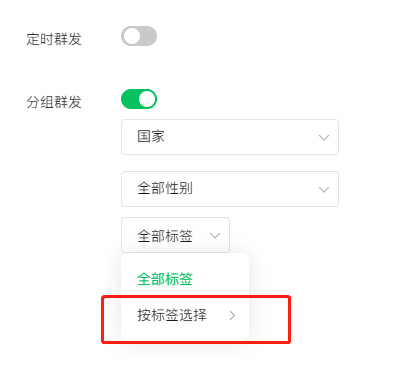Collapse the 全部标签 dropdown button
Screen dimensions: 395x366
175,235
